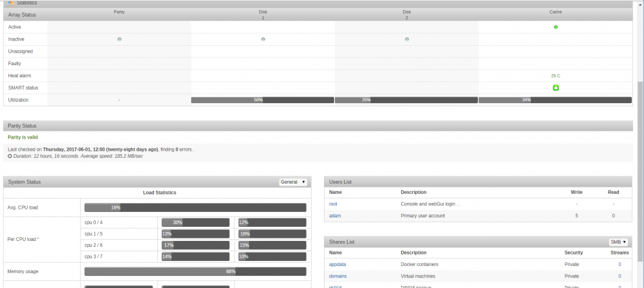
Task: Click the cpu 1 load bar at 13%
Action: pyautogui.click(x=196, y=234)
